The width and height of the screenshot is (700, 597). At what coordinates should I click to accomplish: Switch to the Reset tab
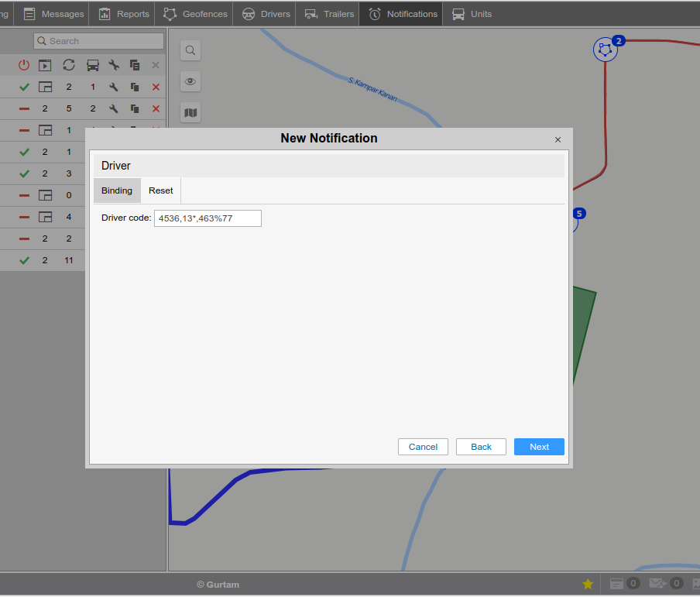tap(161, 190)
